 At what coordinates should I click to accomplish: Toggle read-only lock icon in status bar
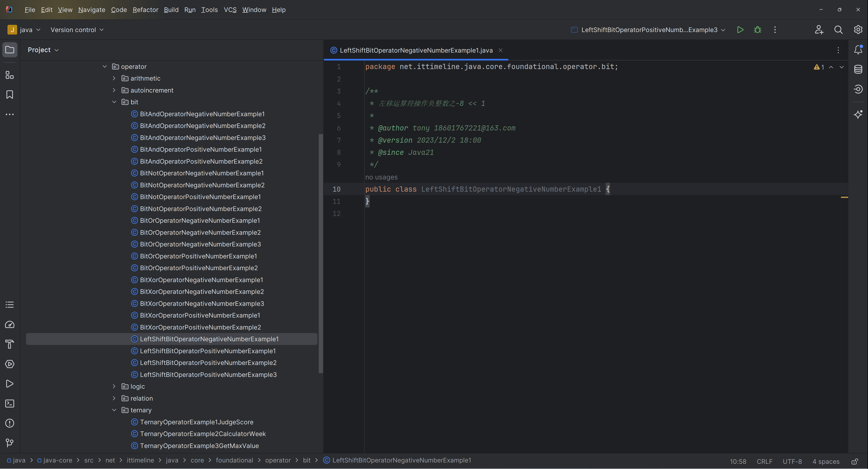(x=855, y=461)
